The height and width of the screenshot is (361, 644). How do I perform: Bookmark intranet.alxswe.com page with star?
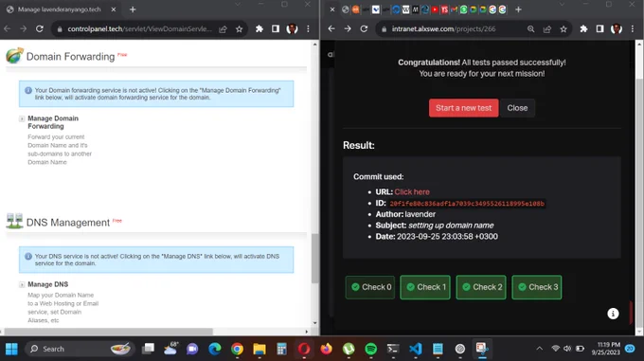click(x=563, y=28)
